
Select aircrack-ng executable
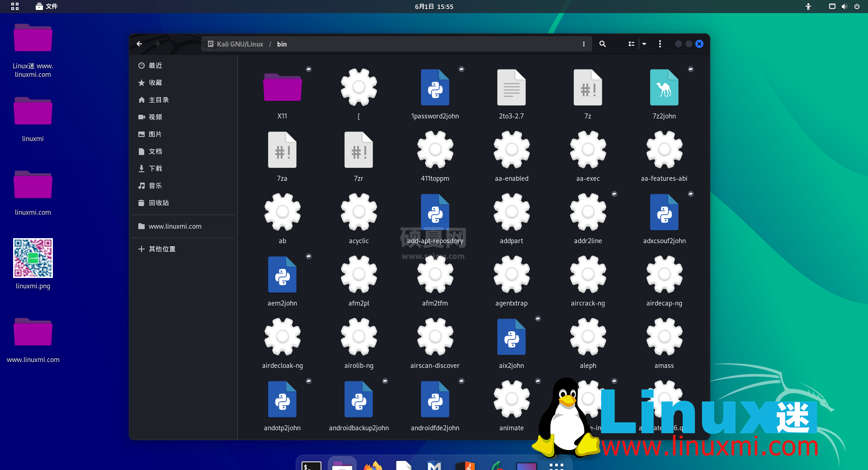point(588,281)
